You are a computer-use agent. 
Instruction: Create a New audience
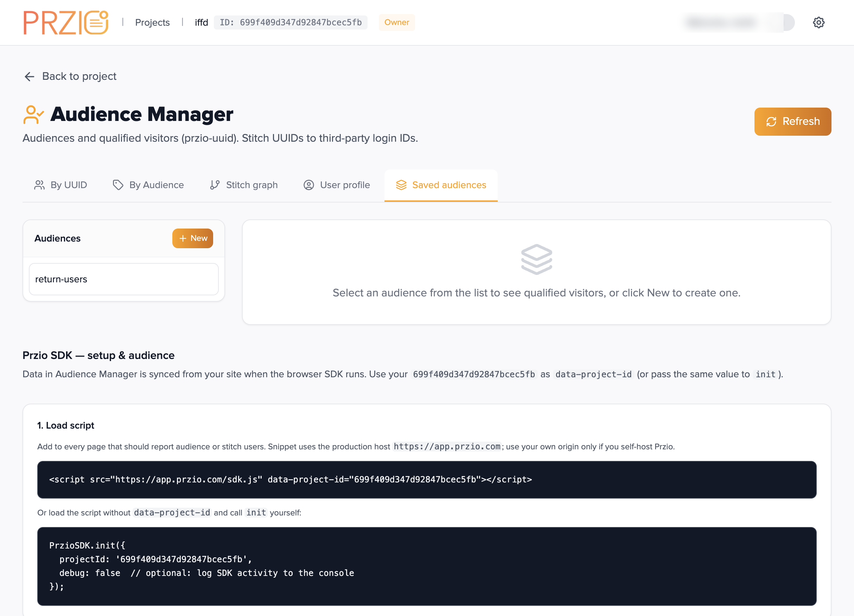click(x=193, y=238)
